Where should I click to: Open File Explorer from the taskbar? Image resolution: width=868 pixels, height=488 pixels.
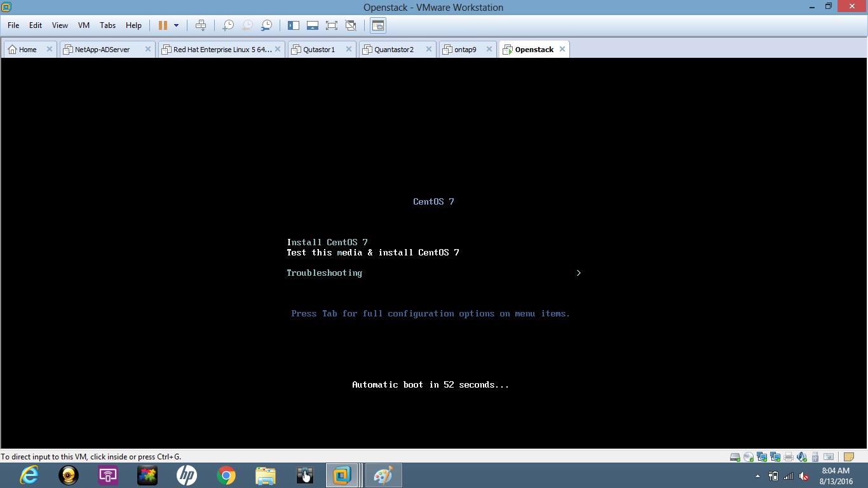[265, 475]
